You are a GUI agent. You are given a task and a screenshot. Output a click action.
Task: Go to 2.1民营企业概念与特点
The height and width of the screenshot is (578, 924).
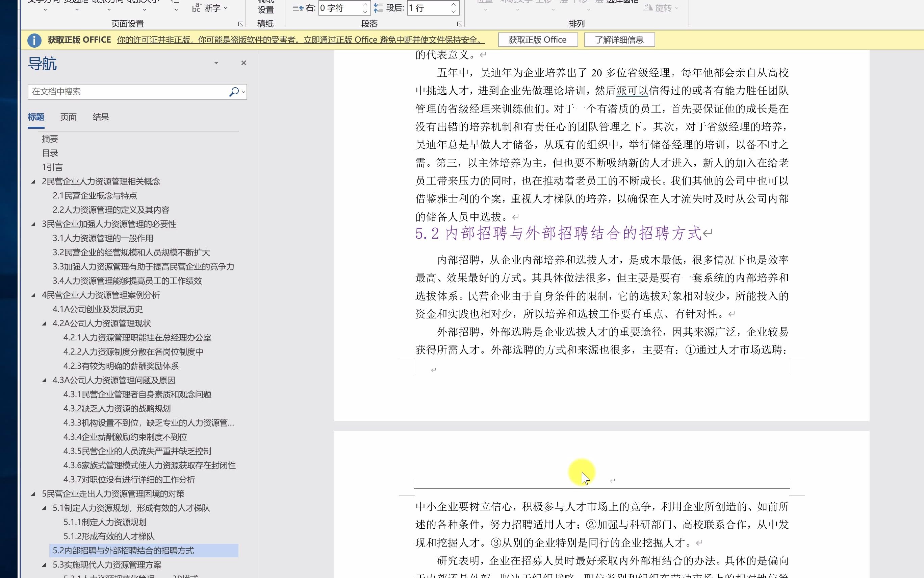pyautogui.click(x=95, y=196)
